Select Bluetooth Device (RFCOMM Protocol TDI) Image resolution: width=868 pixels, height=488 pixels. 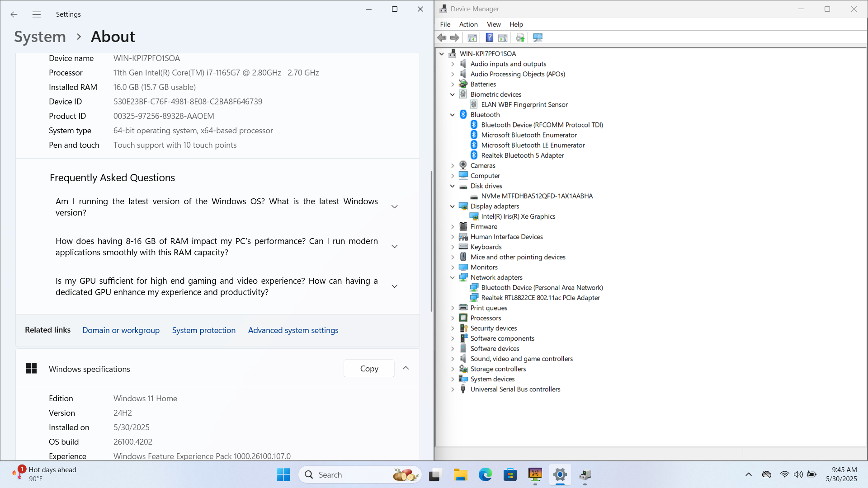click(542, 125)
